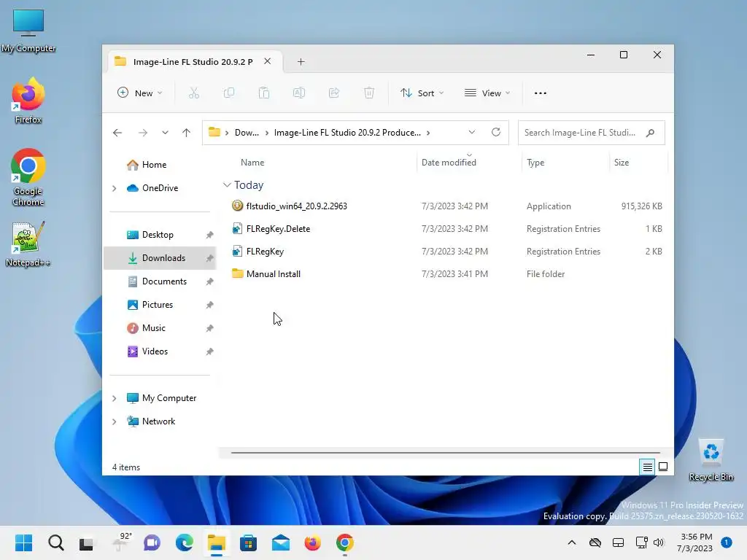Switch to large thumbnails view icon

662,467
